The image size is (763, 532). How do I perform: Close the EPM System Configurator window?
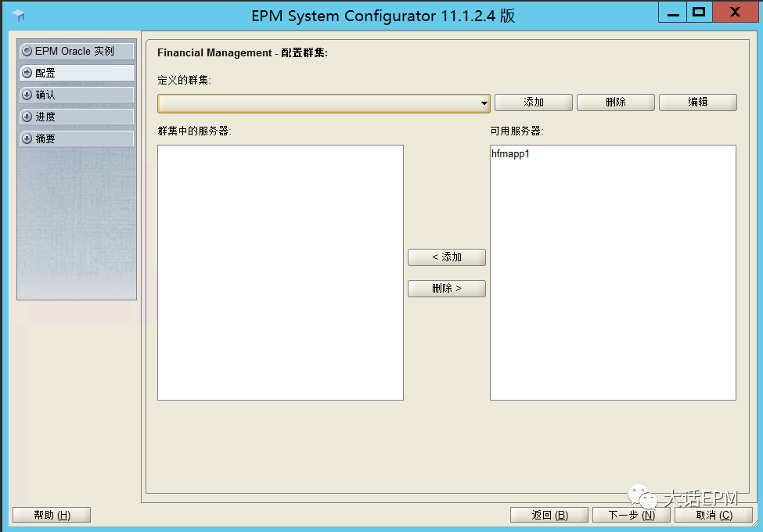735,13
